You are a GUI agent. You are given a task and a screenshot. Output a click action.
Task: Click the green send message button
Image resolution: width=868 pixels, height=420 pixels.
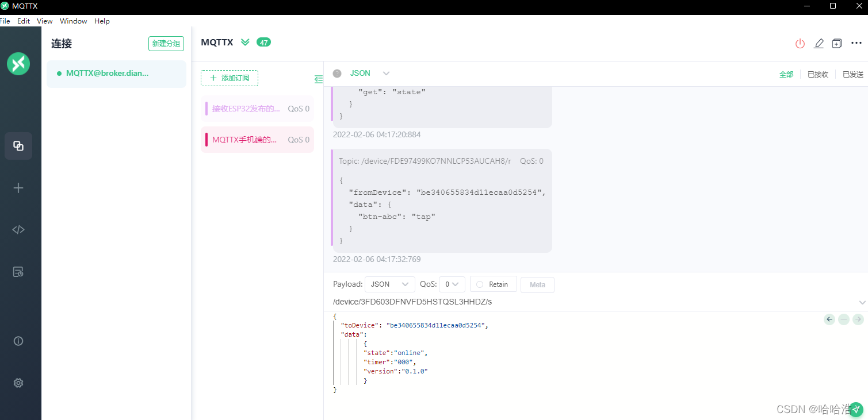(857, 409)
